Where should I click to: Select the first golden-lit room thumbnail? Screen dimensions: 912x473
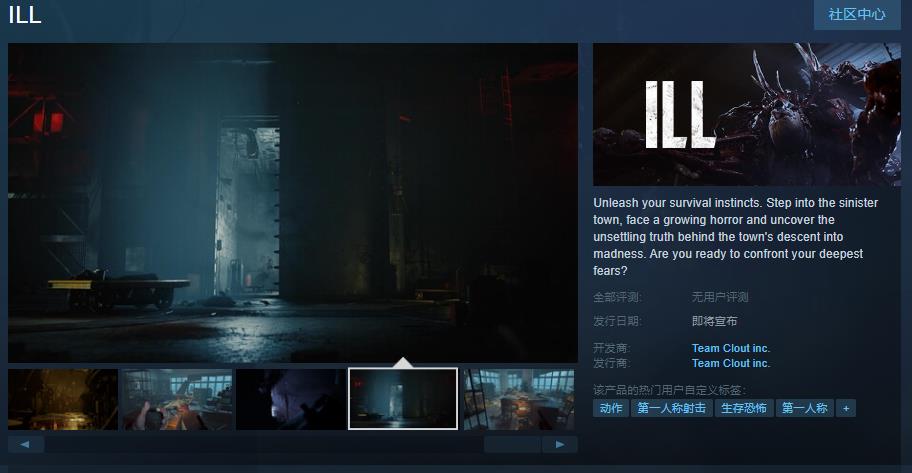click(x=63, y=399)
